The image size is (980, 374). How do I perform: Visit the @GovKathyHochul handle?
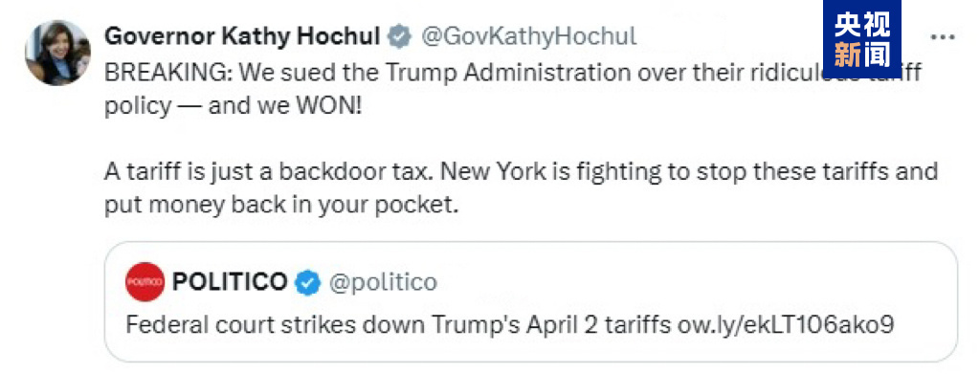[x=528, y=37]
